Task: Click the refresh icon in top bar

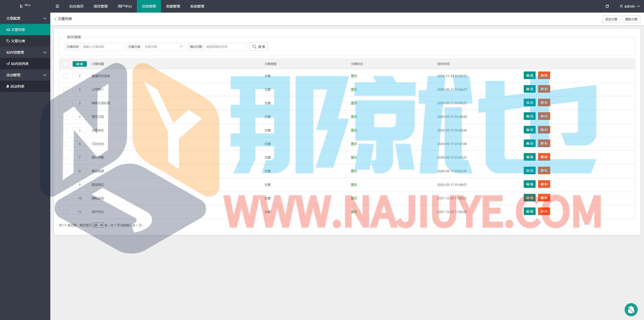Action: pos(607,6)
